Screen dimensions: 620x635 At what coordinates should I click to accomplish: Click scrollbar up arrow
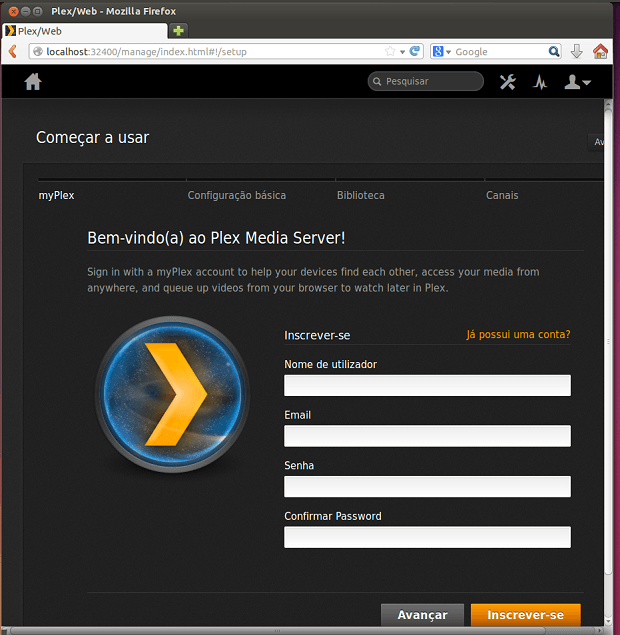(608, 105)
